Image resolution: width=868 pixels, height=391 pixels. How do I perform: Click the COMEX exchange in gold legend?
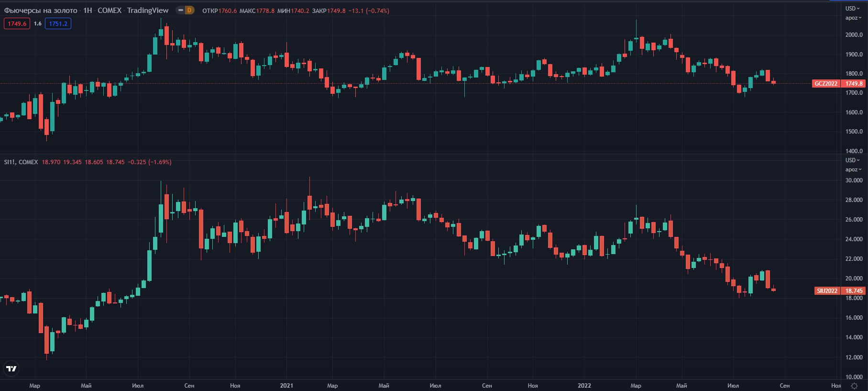coord(110,10)
